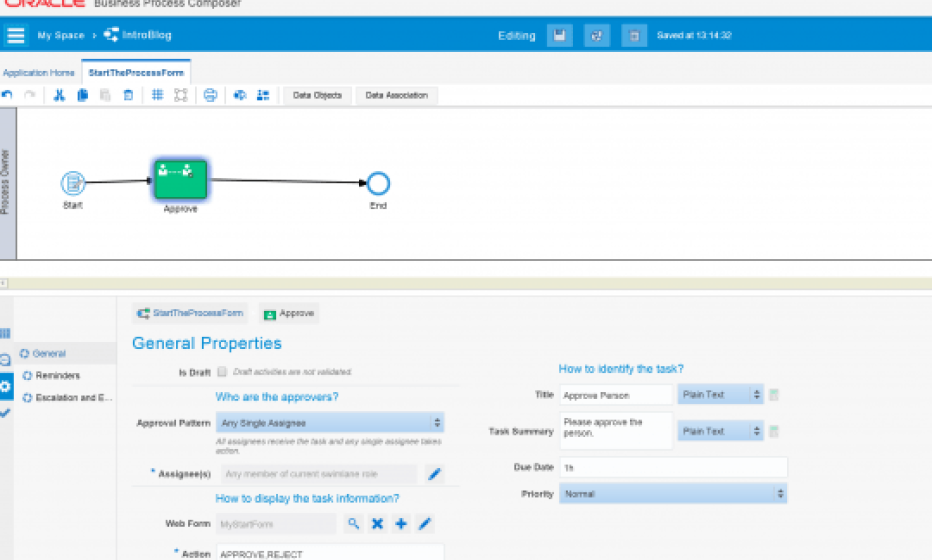Click the Print toolbar icon
Viewport: 932px width, 560px height.
coord(210,95)
